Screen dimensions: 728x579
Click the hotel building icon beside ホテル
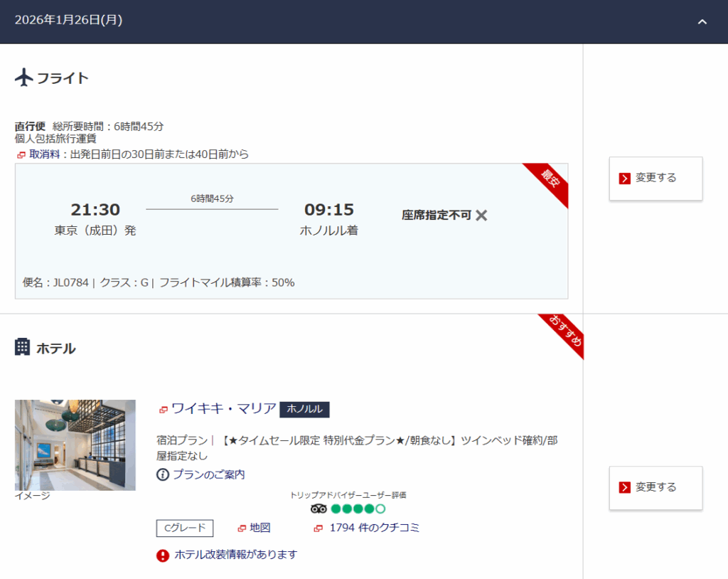(x=23, y=347)
